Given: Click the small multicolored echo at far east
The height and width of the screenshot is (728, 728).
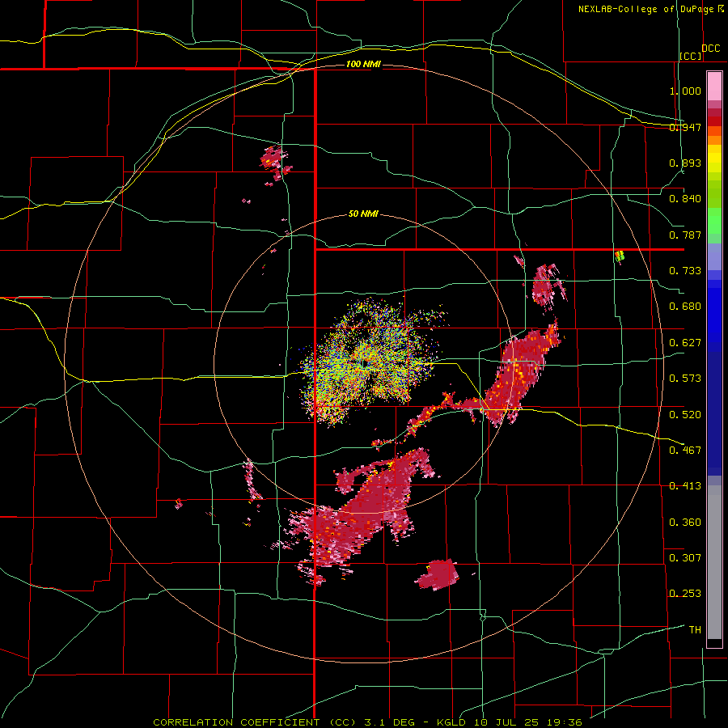Looking at the screenshot, I should (x=620, y=256).
